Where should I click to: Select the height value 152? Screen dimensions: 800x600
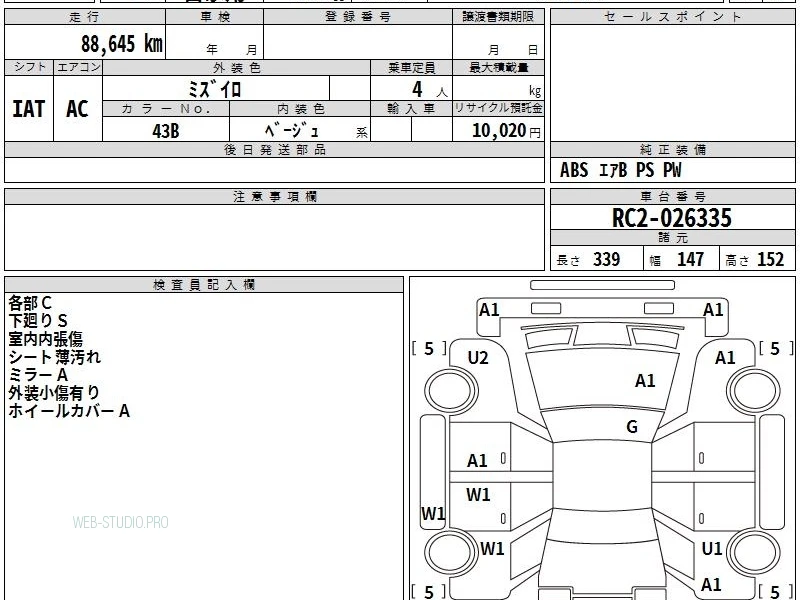[x=770, y=259]
